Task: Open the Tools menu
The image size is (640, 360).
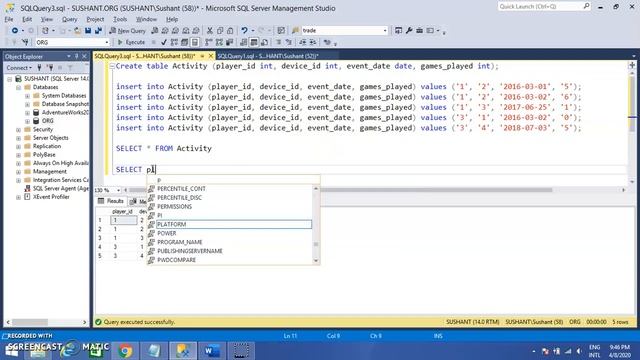Action: coord(120,19)
